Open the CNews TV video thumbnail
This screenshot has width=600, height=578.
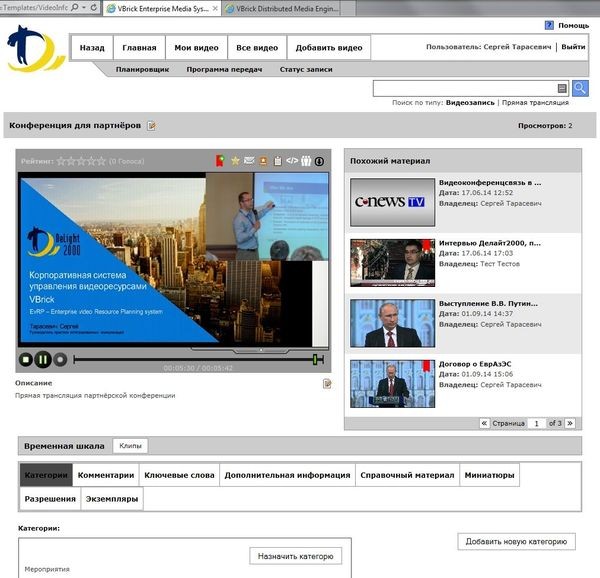pyautogui.click(x=392, y=202)
